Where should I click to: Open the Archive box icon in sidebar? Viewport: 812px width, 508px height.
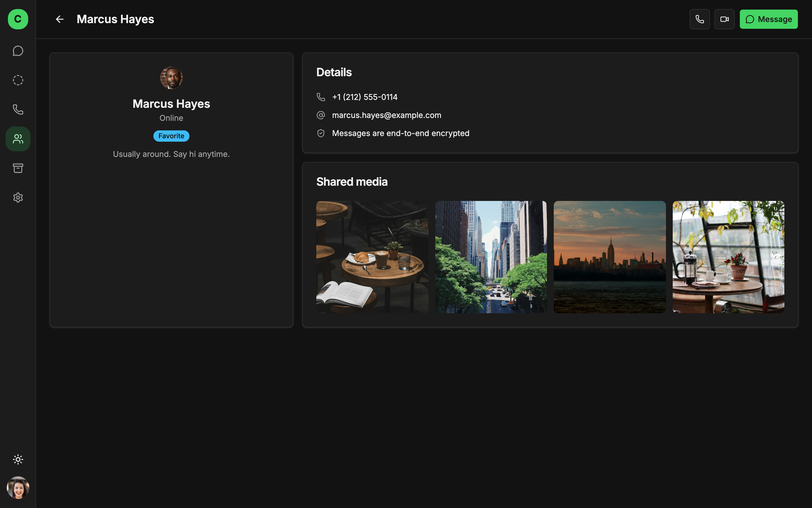click(x=18, y=168)
